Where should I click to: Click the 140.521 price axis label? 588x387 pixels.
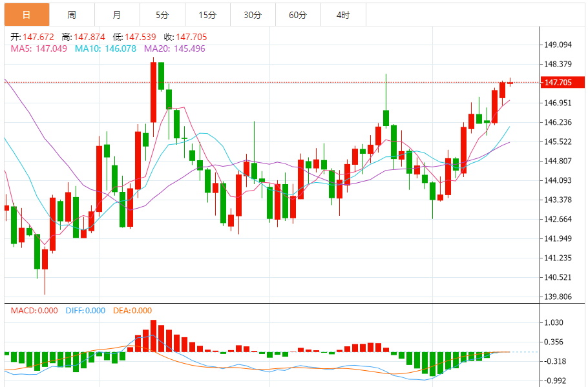coord(558,278)
